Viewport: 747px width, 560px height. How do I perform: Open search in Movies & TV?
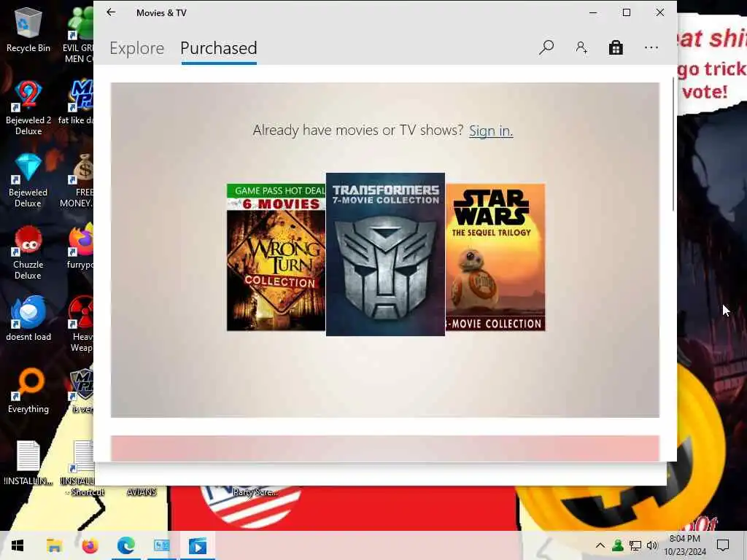pyautogui.click(x=546, y=47)
